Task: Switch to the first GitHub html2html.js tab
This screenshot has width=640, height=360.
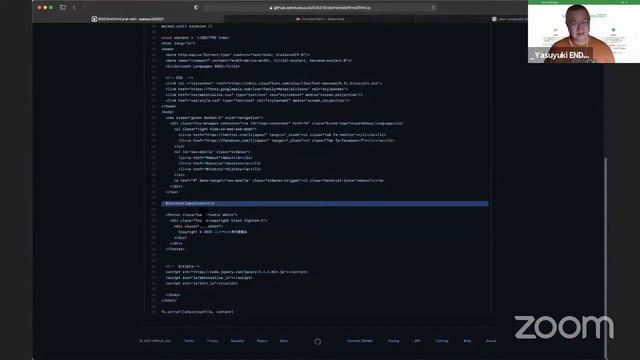Action: (x=128, y=19)
